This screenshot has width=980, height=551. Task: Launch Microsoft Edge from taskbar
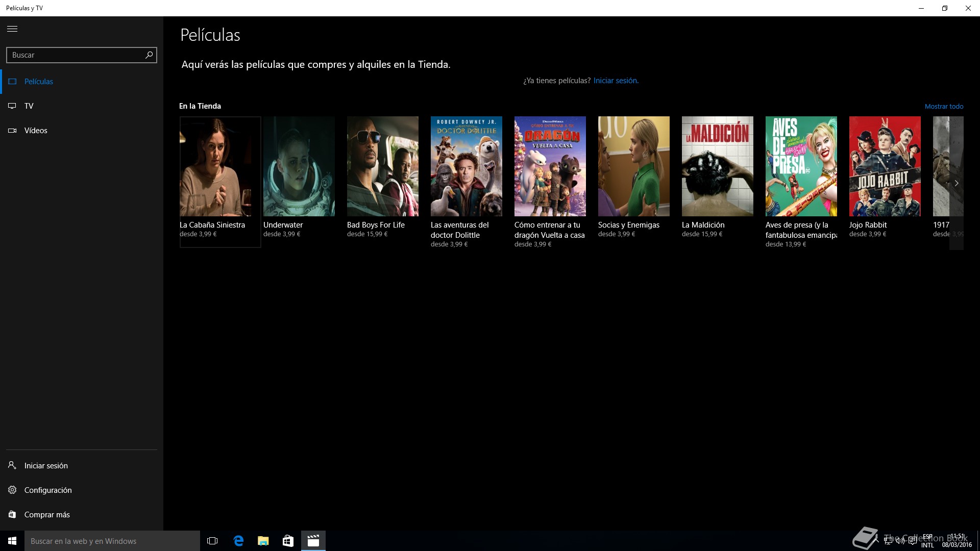pos(238,541)
